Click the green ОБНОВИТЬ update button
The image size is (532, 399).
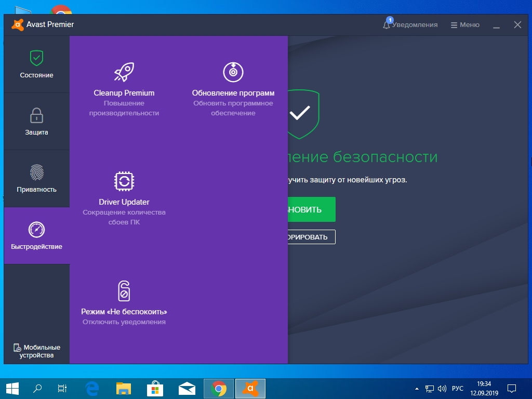click(x=312, y=209)
